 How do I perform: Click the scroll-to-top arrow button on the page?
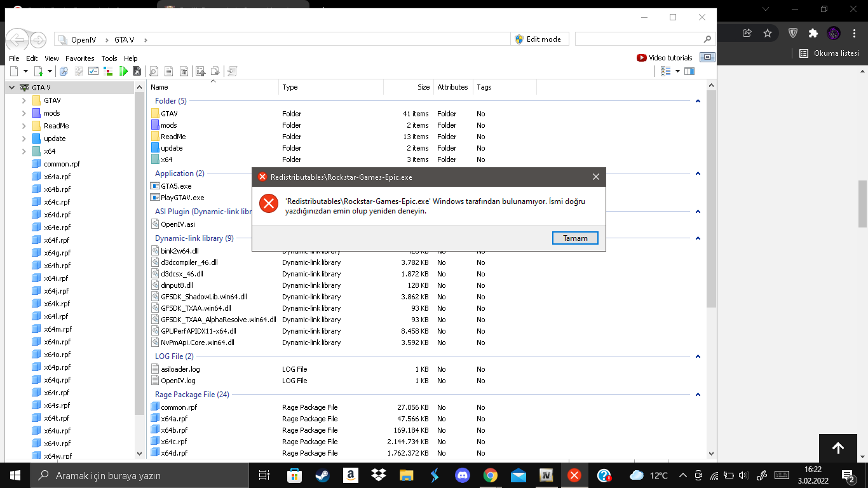tap(838, 448)
